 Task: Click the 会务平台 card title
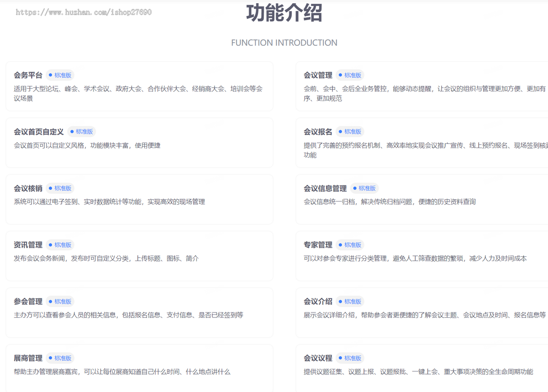pos(28,75)
